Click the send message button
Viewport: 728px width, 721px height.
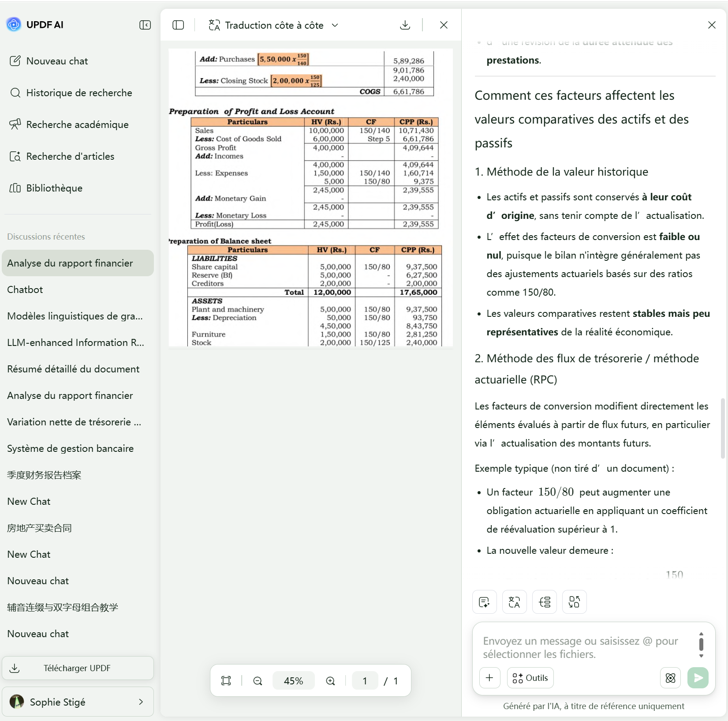click(698, 678)
